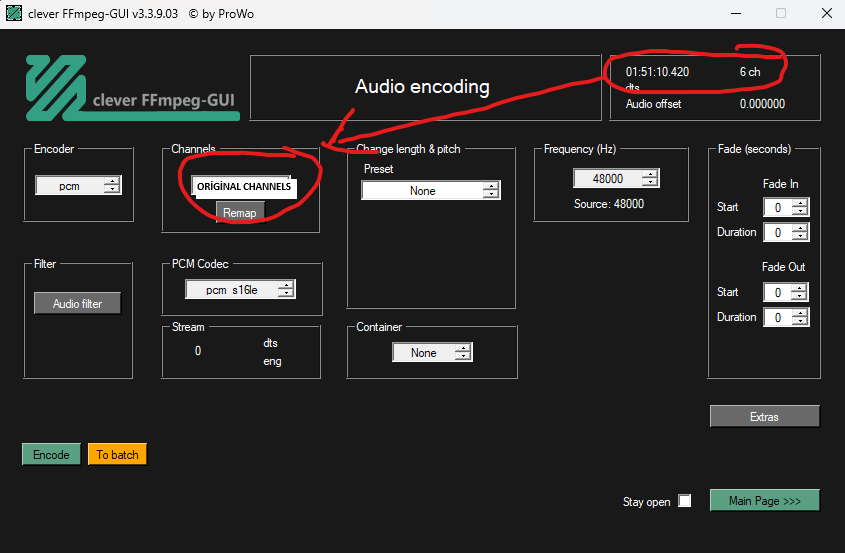Decrease Fade Out Duration value
Screen dimensions: 845x553
pyautogui.click(x=800, y=322)
